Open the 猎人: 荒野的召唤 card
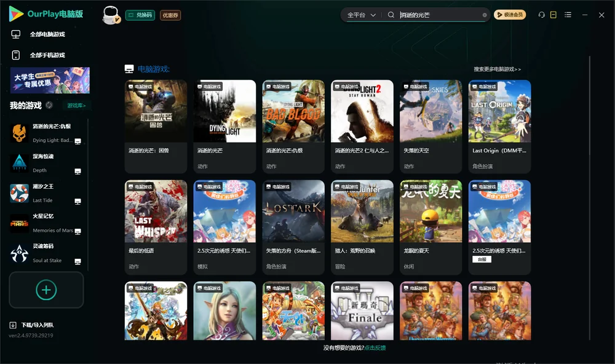615x364 pixels. (x=362, y=227)
